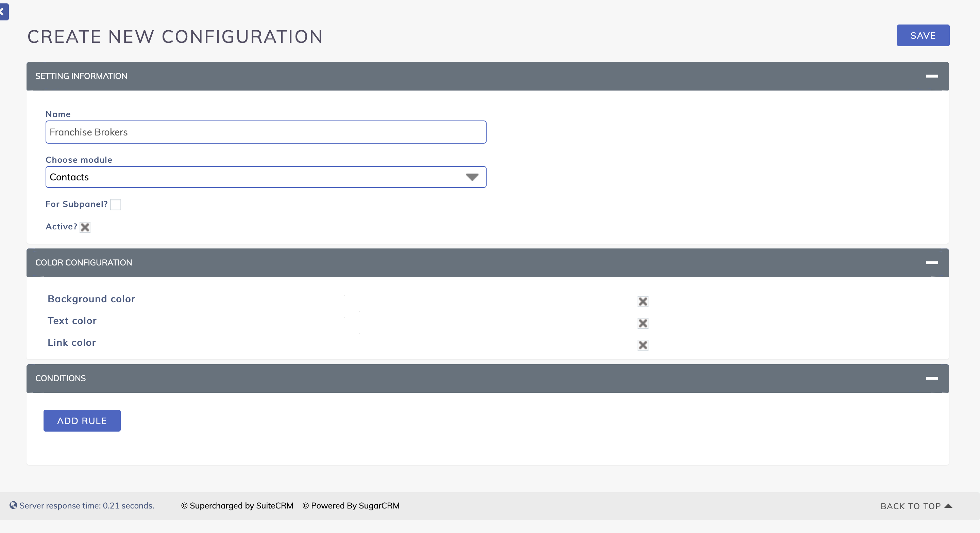Click the For Subpanel? label
Viewport: 980px width, 533px height.
77,204
